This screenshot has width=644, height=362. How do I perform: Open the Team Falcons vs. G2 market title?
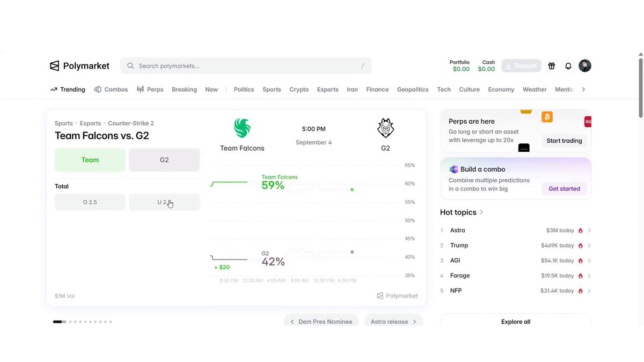[102, 136]
